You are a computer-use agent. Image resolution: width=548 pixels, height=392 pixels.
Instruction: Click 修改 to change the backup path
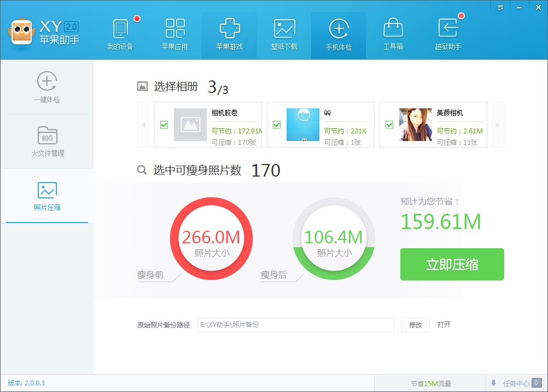pos(415,325)
